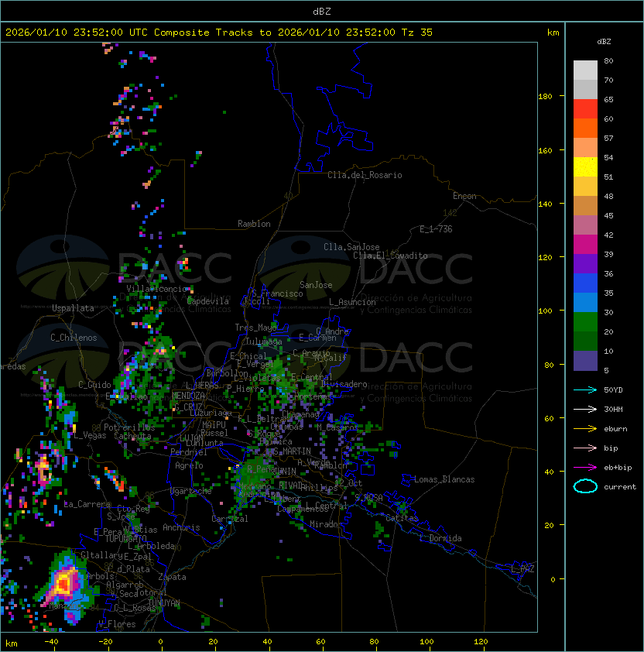Click the 'Villavicencio' place label
The height and width of the screenshot is (652, 644).
point(156,289)
